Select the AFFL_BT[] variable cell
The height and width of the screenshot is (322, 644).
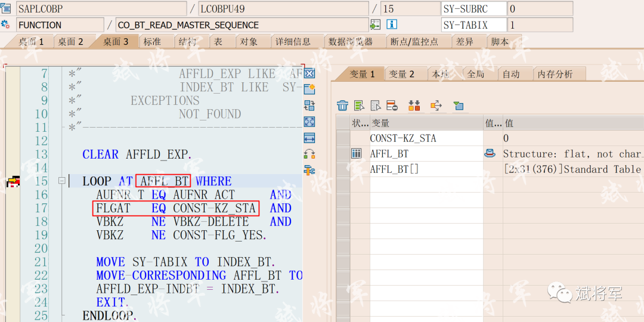coord(426,169)
